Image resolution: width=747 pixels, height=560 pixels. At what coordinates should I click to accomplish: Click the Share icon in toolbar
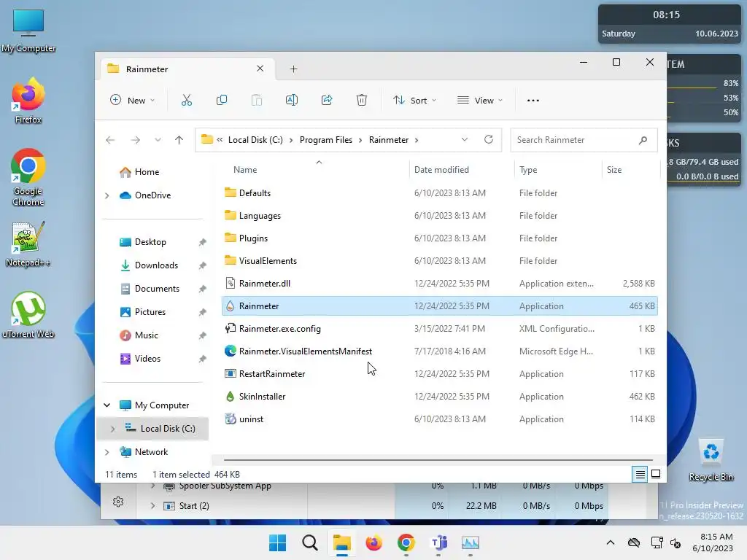click(327, 101)
